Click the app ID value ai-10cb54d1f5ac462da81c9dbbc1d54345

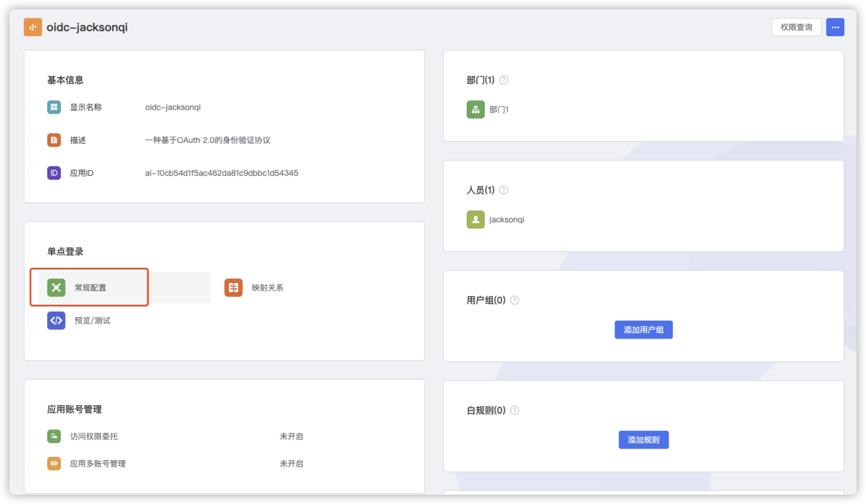click(x=221, y=173)
